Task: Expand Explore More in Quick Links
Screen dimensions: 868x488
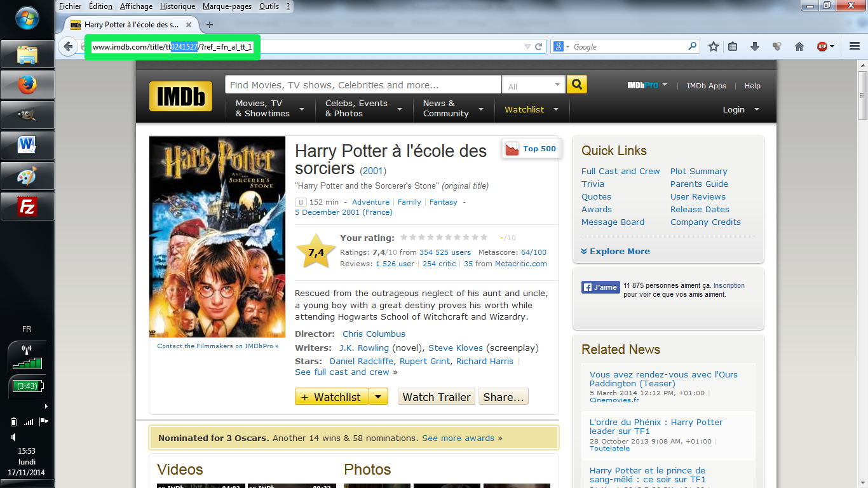Action: point(616,252)
